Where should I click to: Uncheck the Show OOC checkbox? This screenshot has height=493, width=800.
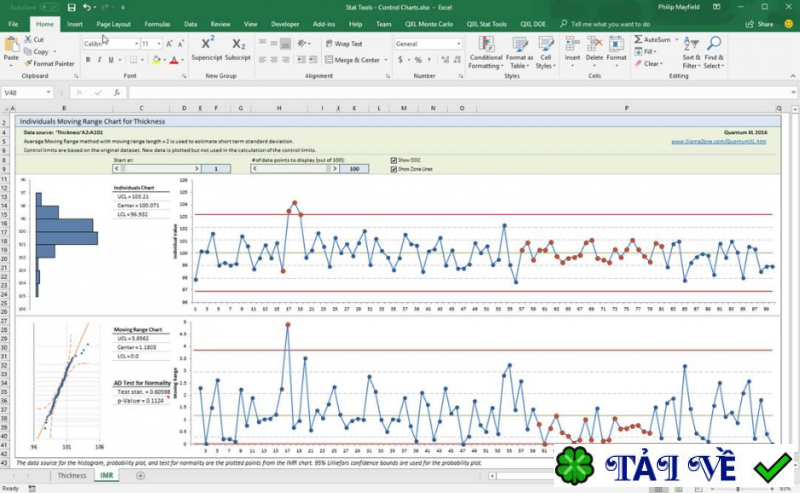tap(393, 160)
